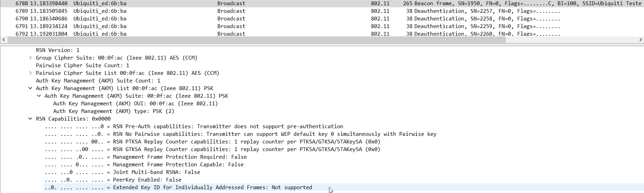Expand the Group Cipher Suite tree node
The width and height of the screenshot is (644, 193).
(30, 58)
